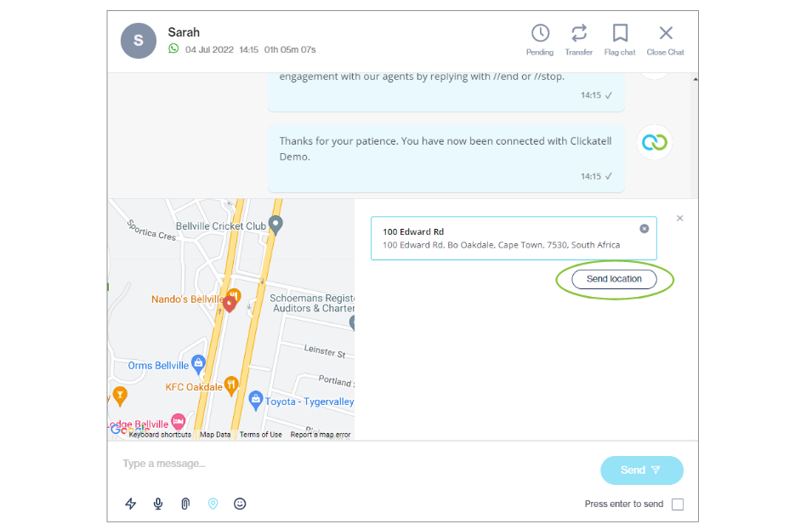
Task: Clear the 100 Edward Rd address
Action: (x=644, y=229)
